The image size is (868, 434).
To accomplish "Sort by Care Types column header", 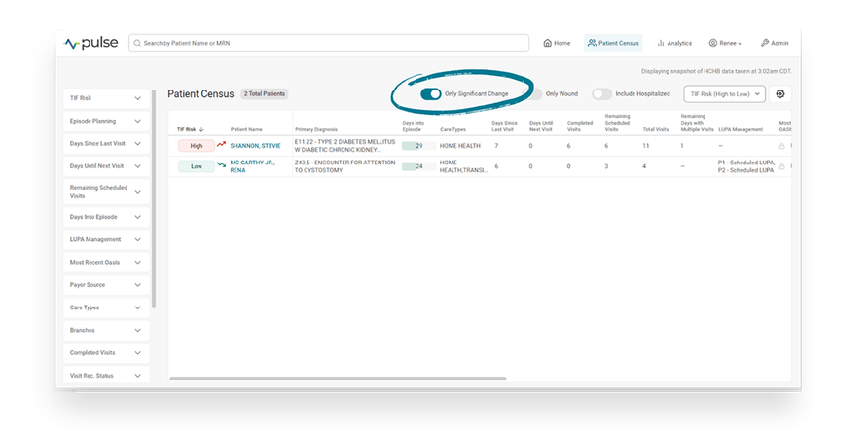I will pyautogui.click(x=452, y=130).
